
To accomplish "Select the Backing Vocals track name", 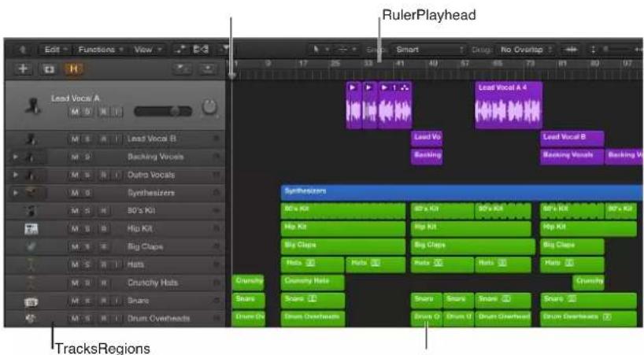I will click(x=155, y=157).
